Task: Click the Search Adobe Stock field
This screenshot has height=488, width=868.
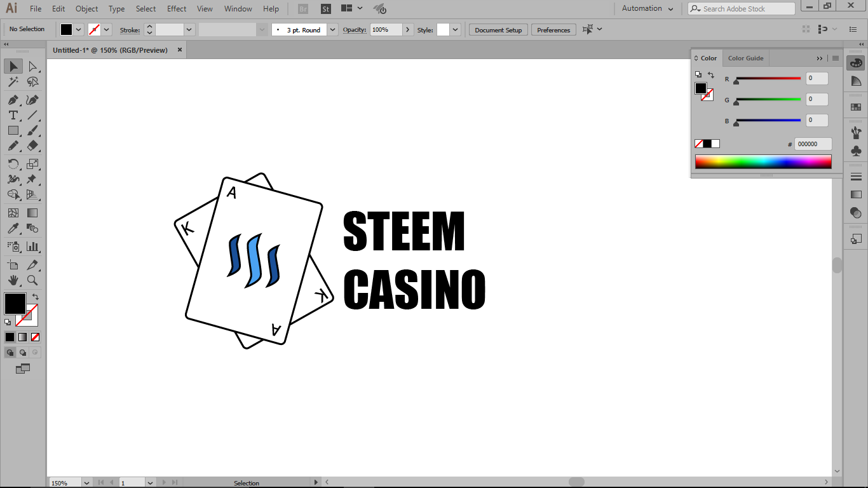Action: [x=741, y=8]
